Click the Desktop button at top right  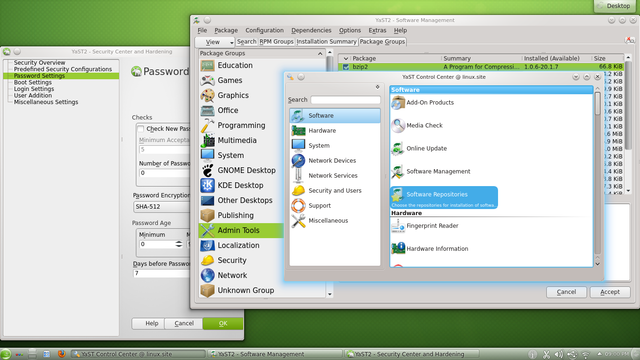pos(614,6)
